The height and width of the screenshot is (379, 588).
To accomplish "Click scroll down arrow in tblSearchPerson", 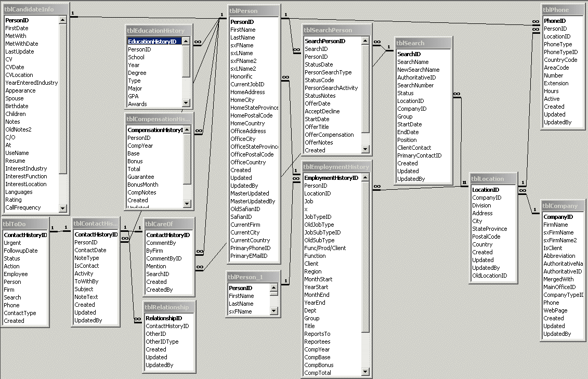I will [x=365, y=149].
